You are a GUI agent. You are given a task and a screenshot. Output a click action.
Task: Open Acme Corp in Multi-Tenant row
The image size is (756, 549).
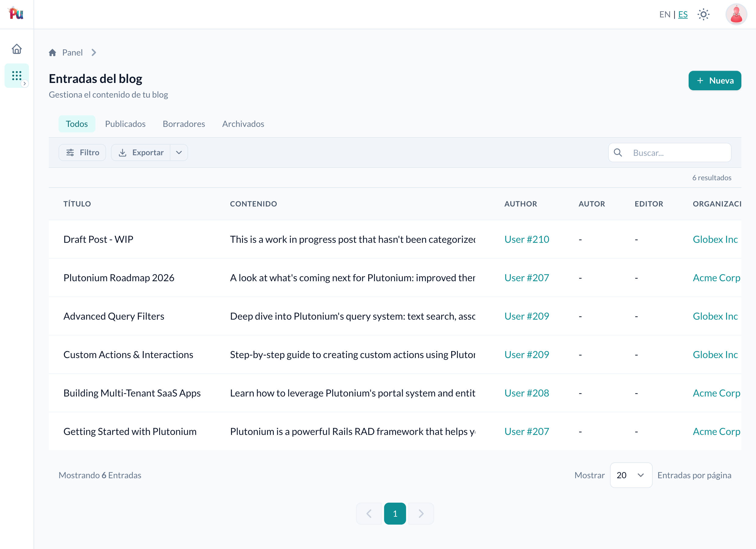(717, 393)
